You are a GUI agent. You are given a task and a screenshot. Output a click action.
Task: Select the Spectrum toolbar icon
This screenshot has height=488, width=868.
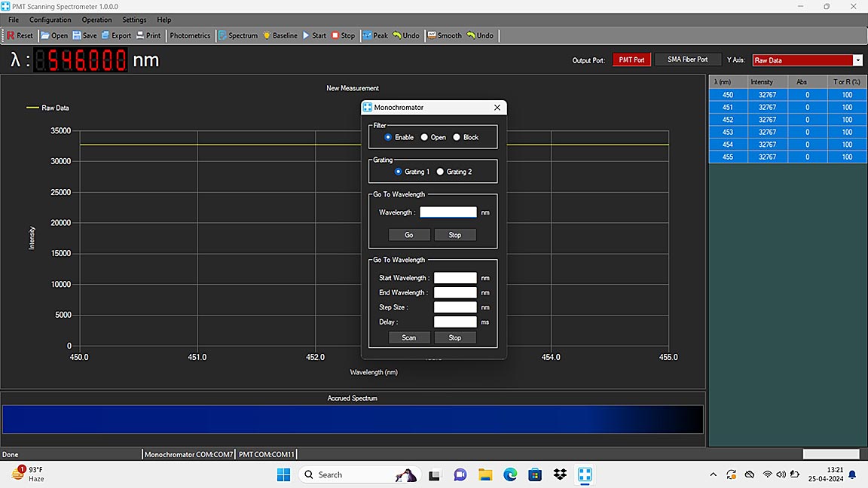point(222,35)
